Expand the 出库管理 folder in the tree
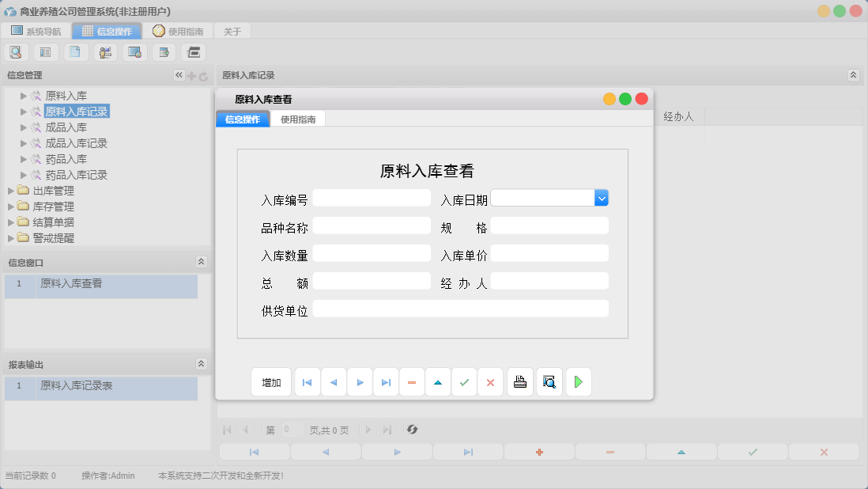 [13, 190]
